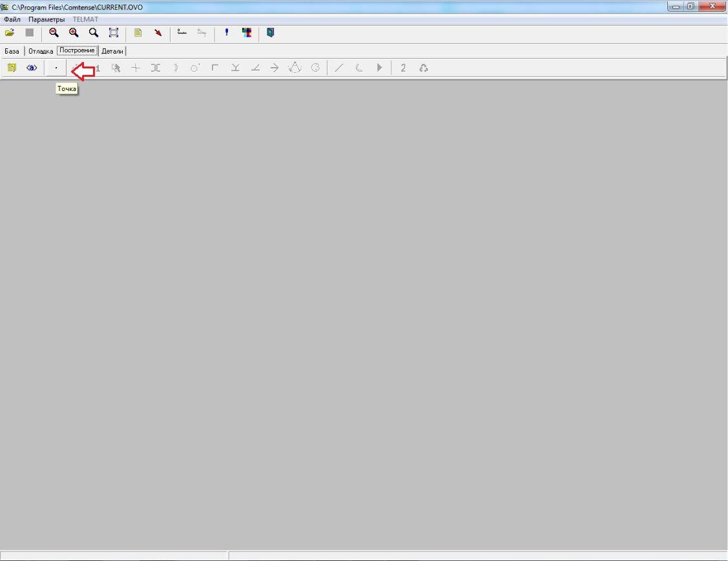Click the black measuring ruler icon
Viewport: 728px width, 561px height.
[x=182, y=33]
